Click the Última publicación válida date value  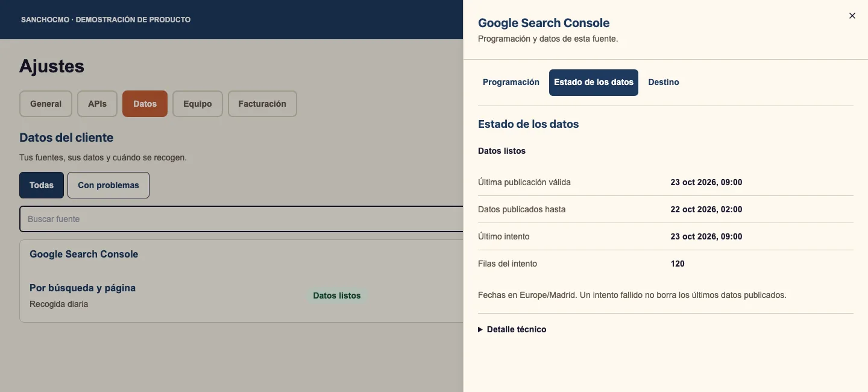coord(706,182)
